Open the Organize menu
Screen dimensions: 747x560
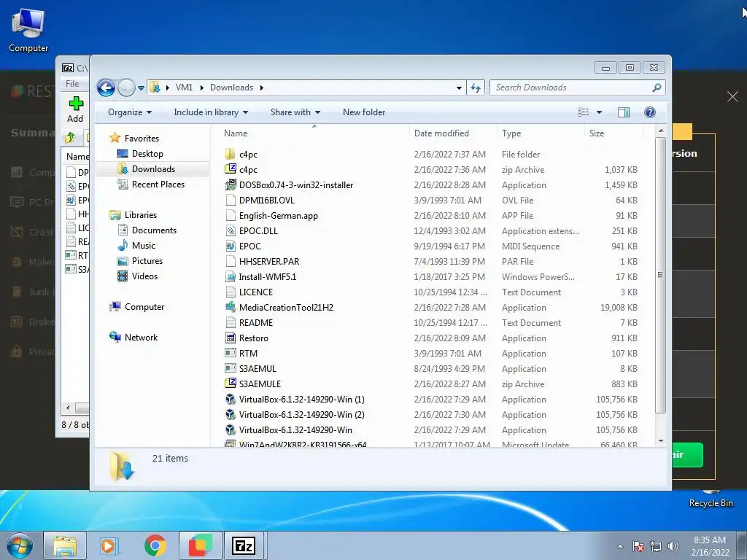[130, 112]
